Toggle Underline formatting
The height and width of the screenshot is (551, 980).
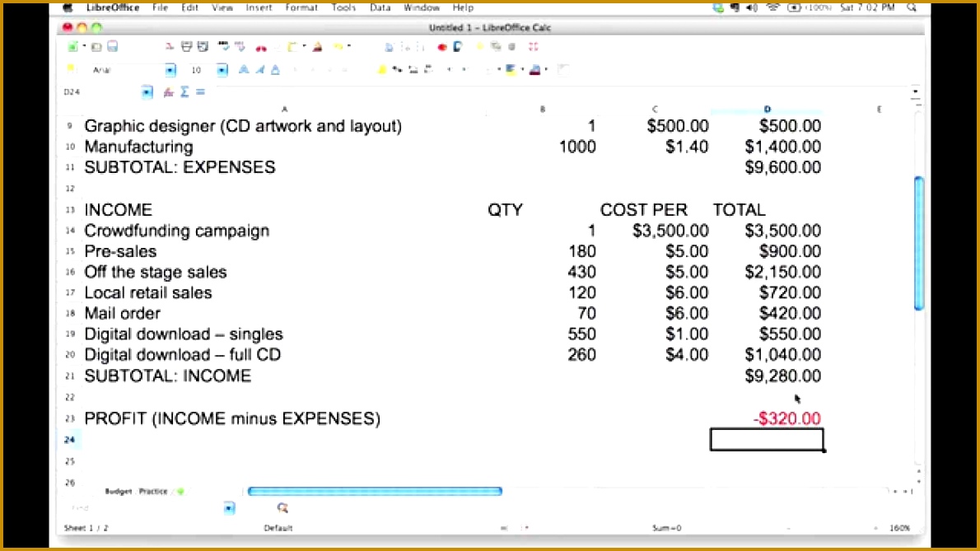276,70
